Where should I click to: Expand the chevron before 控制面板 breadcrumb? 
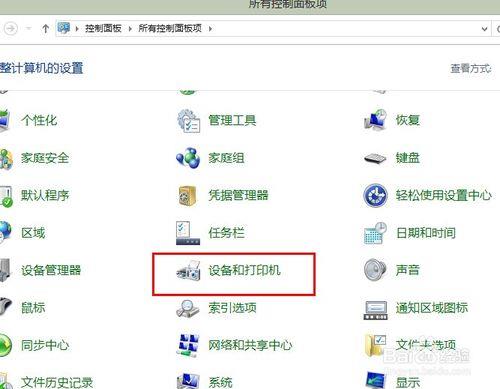tap(77, 29)
